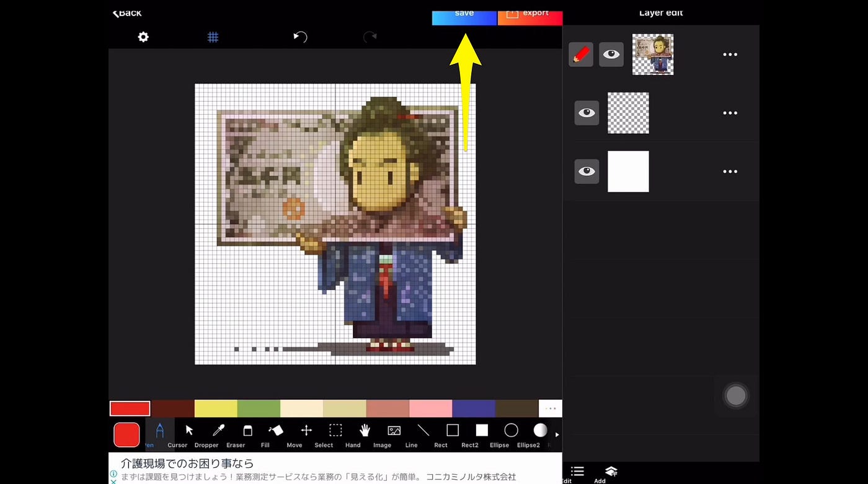Screen dimensions: 868x484
Task: Select the indigo blue palette color
Action: point(473,408)
